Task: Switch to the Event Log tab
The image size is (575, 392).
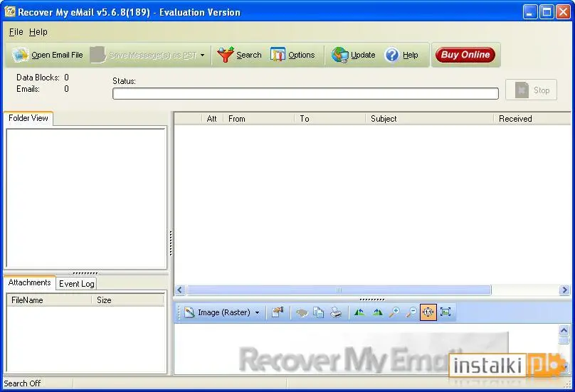Action: (x=77, y=284)
